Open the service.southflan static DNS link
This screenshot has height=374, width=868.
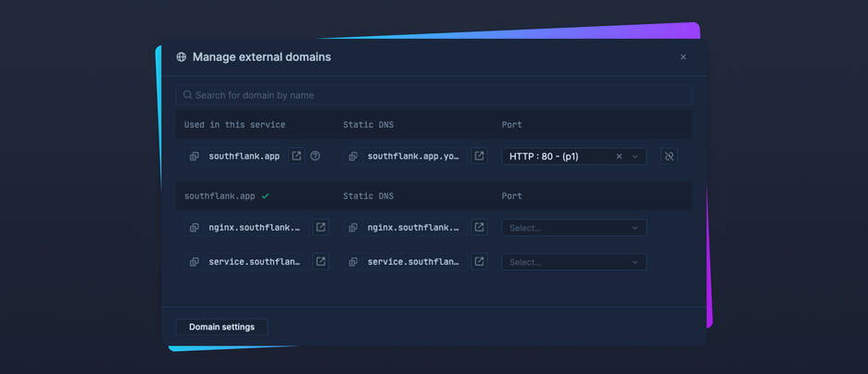(480, 262)
